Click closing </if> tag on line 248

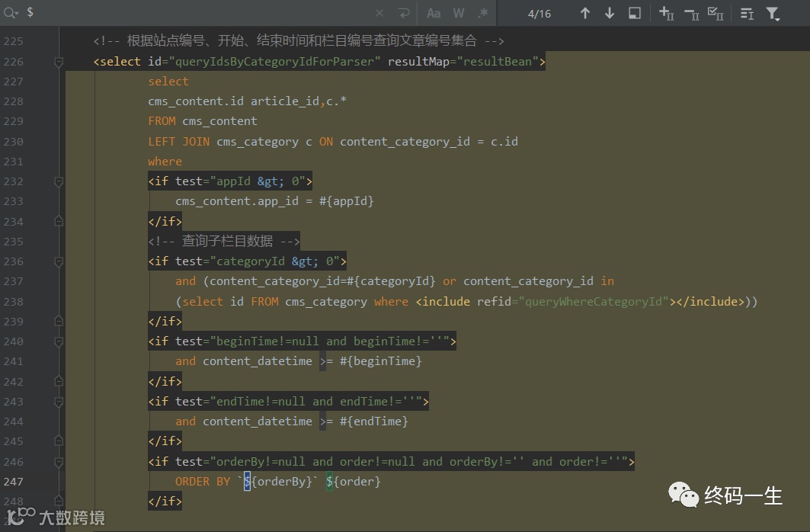165,501
